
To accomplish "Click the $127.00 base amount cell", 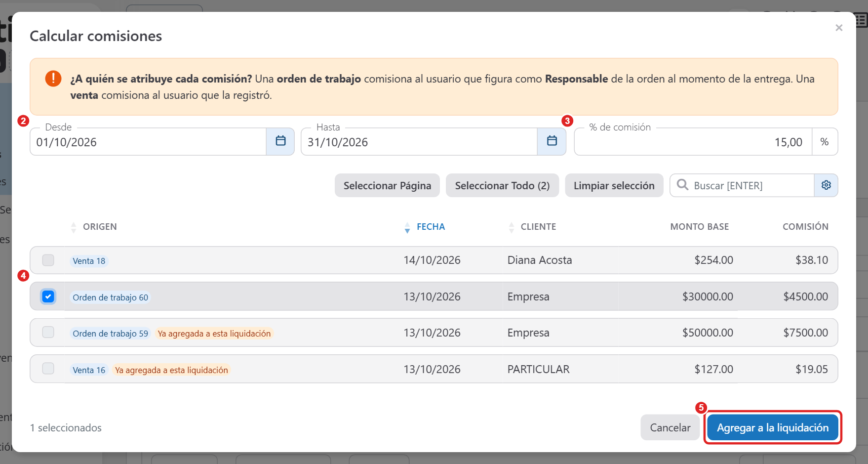I will [x=713, y=369].
